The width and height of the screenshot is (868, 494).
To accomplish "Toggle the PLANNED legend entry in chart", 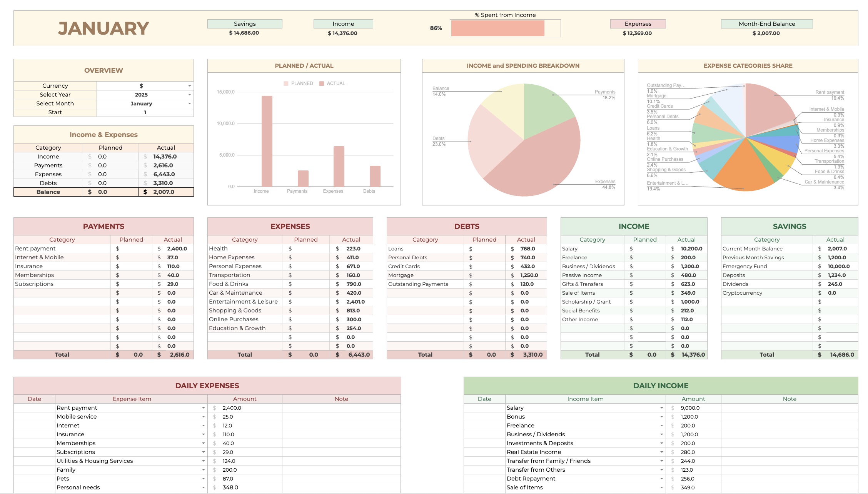I will click(299, 83).
